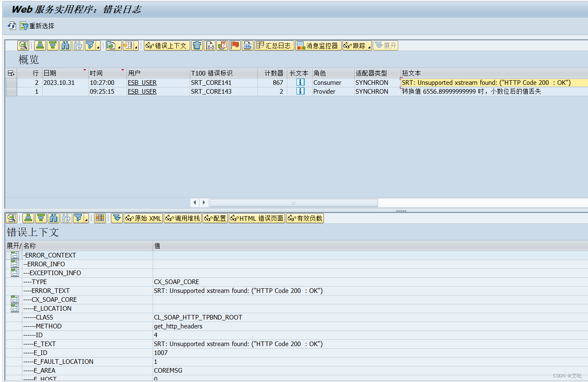Click the 日期 column header
The width and height of the screenshot is (588, 382).
[65, 73]
